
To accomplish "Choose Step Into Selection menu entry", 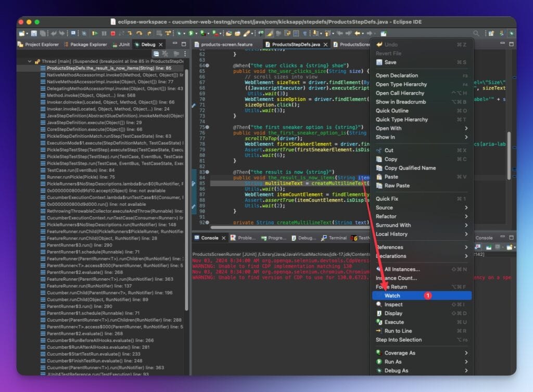I will [422, 339].
